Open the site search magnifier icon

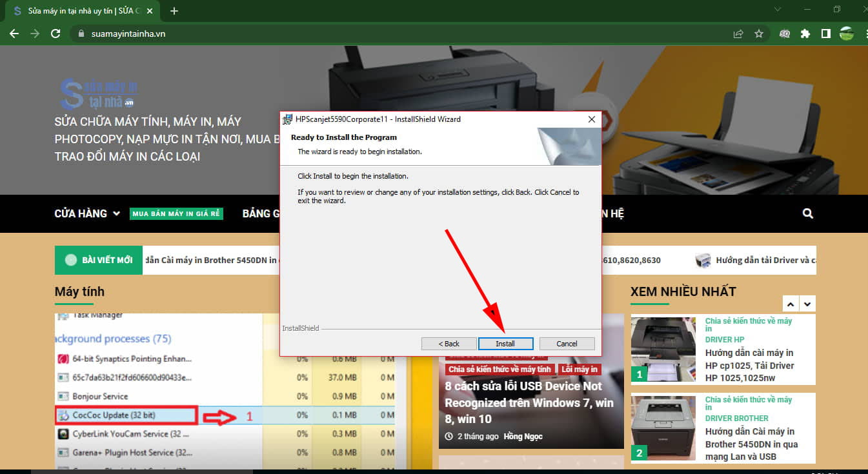pos(808,213)
